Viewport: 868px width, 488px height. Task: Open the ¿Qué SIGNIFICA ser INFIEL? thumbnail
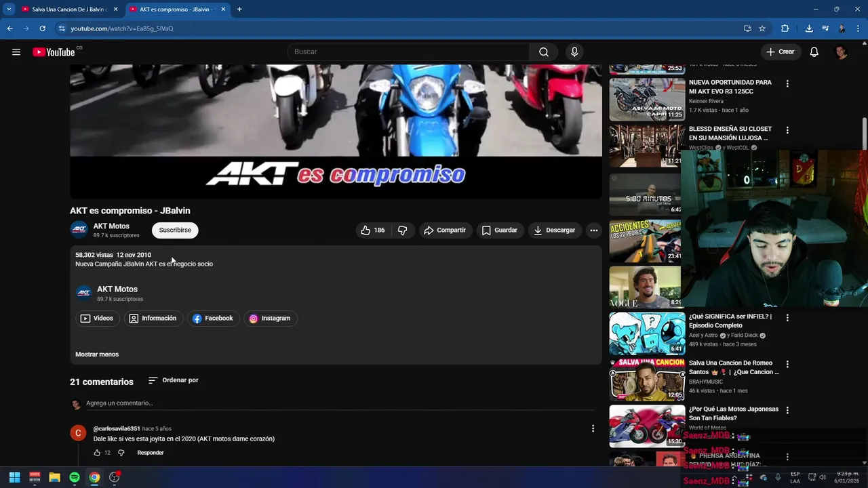[x=647, y=333]
